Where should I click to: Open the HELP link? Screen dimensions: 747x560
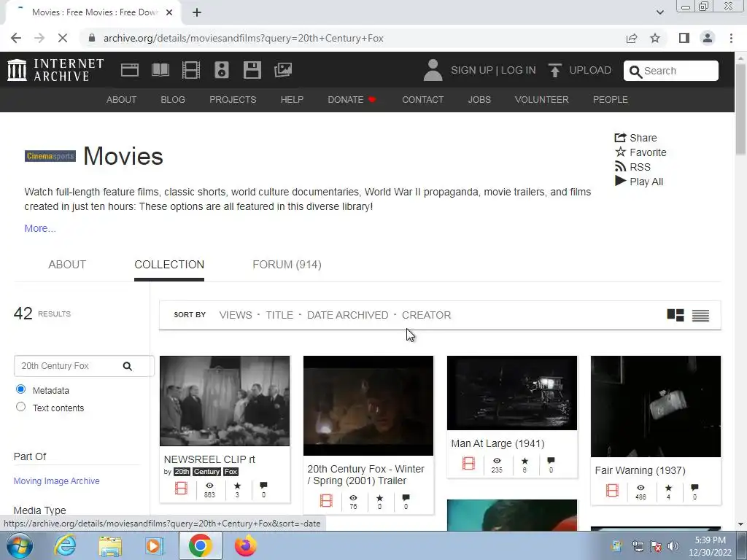[292, 99]
